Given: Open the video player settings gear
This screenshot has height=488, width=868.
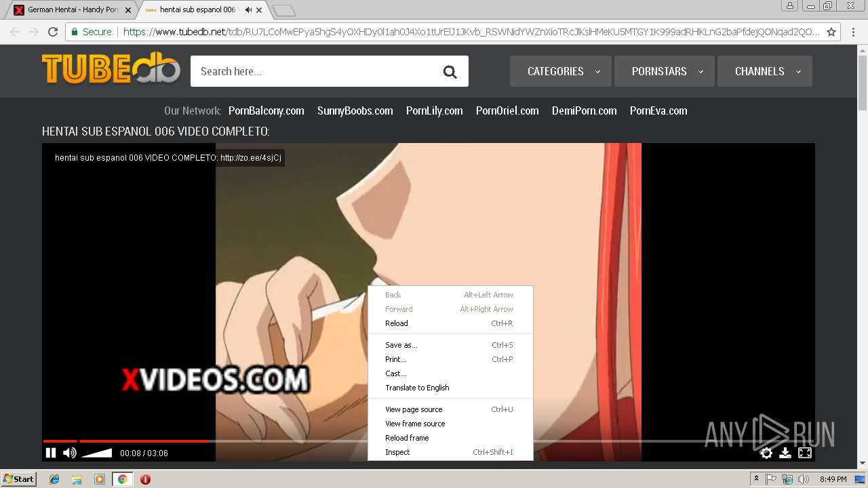Looking at the screenshot, I should tap(766, 453).
